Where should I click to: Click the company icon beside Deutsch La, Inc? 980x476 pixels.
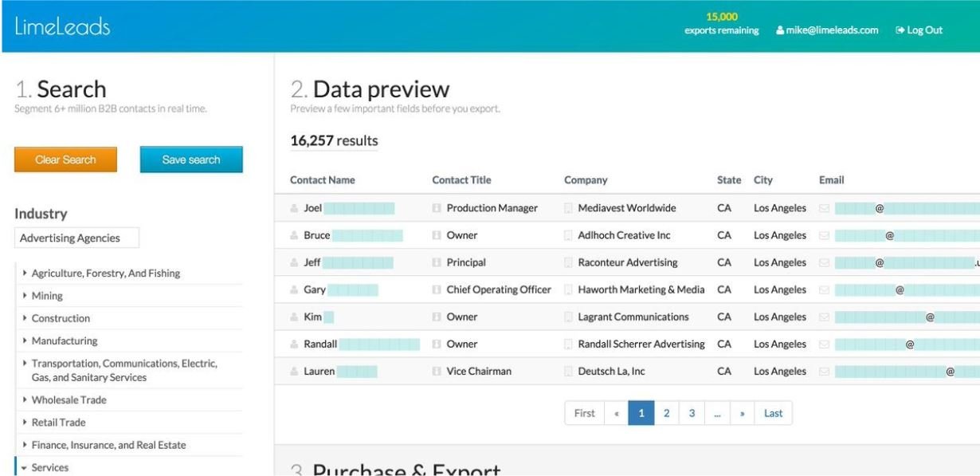[x=568, y=372]
